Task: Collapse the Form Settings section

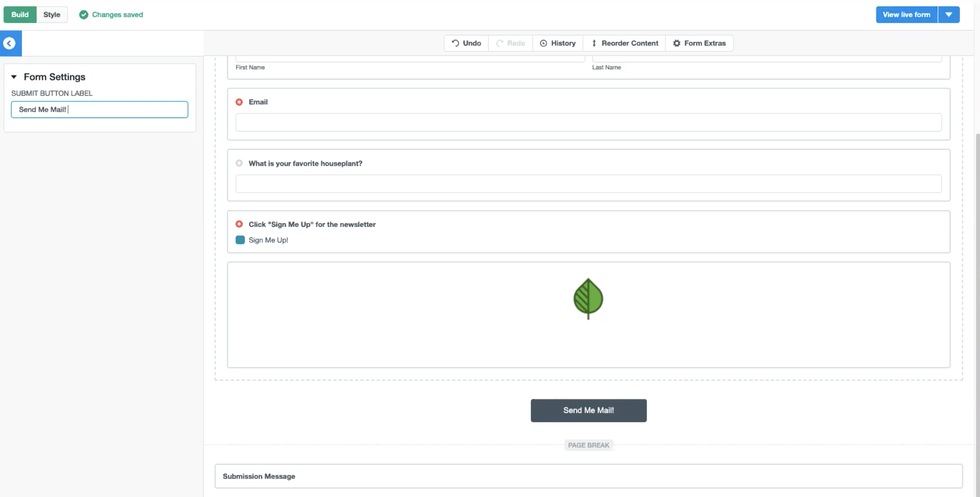Action: click(14, 77)
